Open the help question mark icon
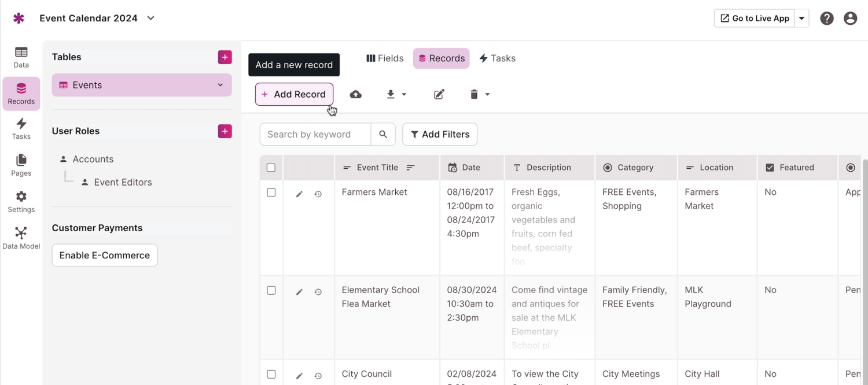 point(827,18)
